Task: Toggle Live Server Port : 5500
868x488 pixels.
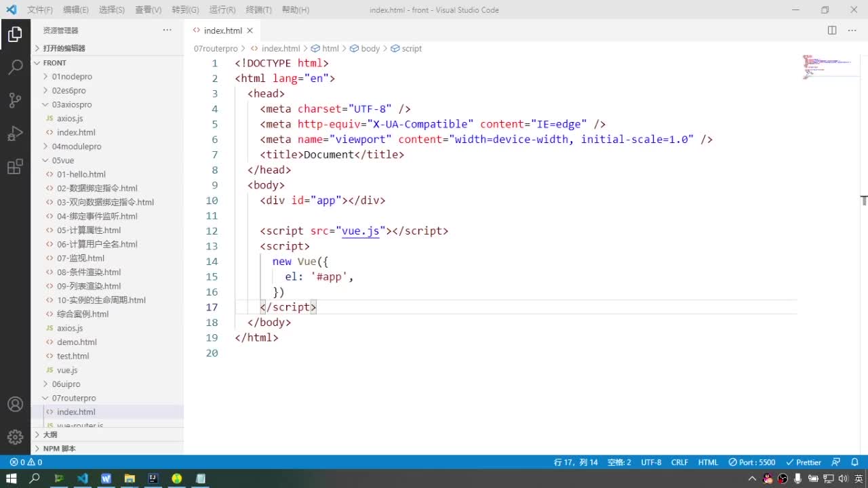Action: point(752,462)
